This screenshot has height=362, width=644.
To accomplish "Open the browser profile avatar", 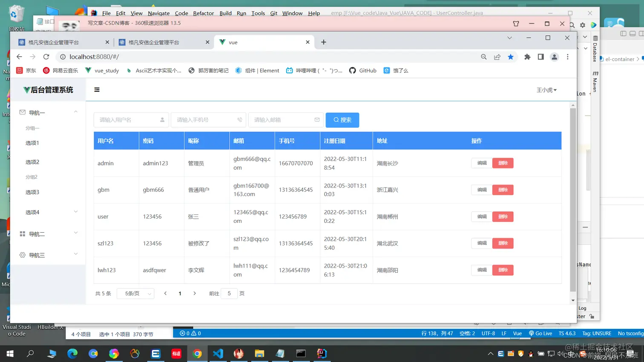I will 554,57.
